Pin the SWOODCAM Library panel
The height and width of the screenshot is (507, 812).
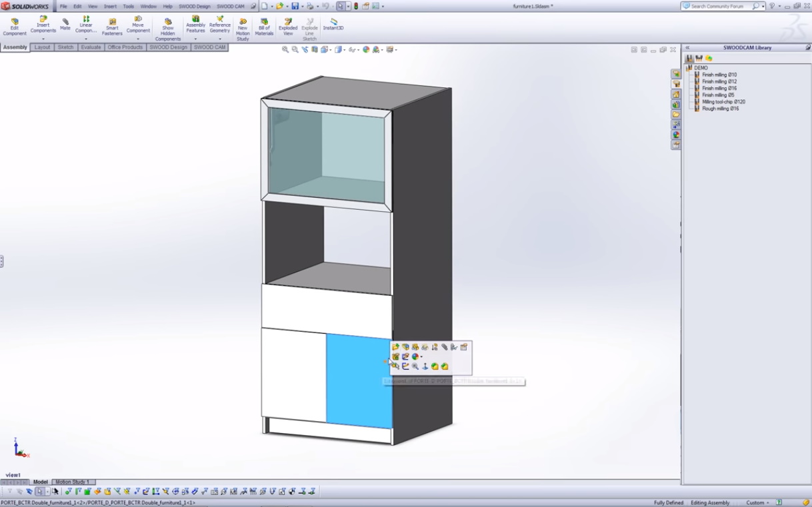coord(808,48)
